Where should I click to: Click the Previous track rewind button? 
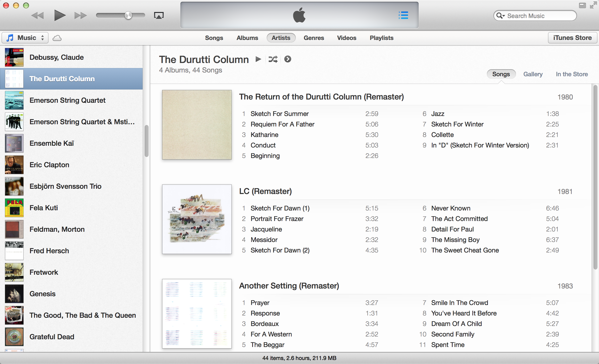coord(38,15)
